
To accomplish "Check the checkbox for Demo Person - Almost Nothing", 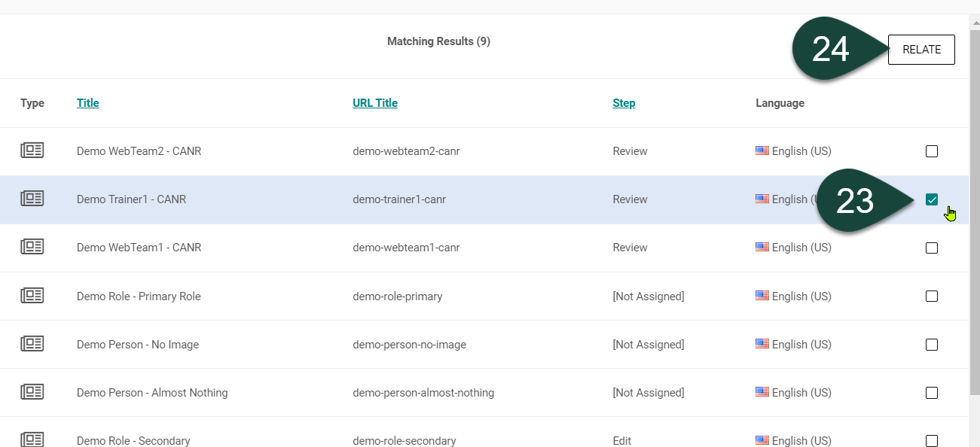I will (932, 392).
